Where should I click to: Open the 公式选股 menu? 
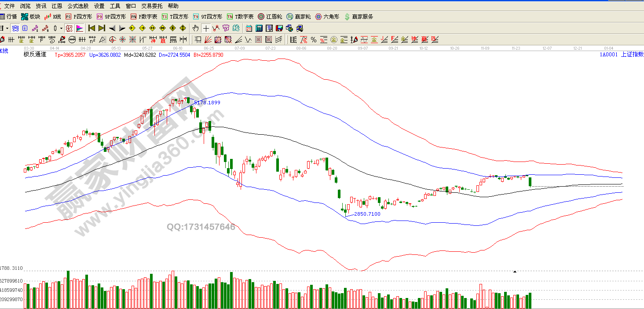tap(78, 6)
